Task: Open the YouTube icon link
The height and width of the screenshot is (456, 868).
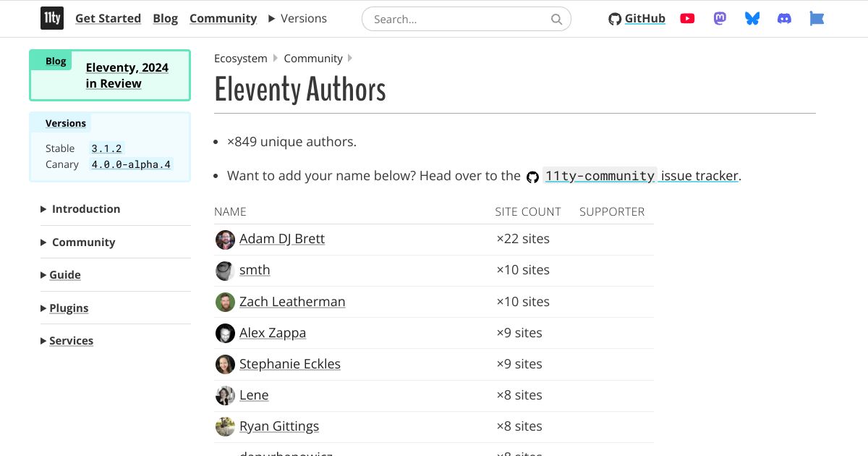Action: (687, 19)
